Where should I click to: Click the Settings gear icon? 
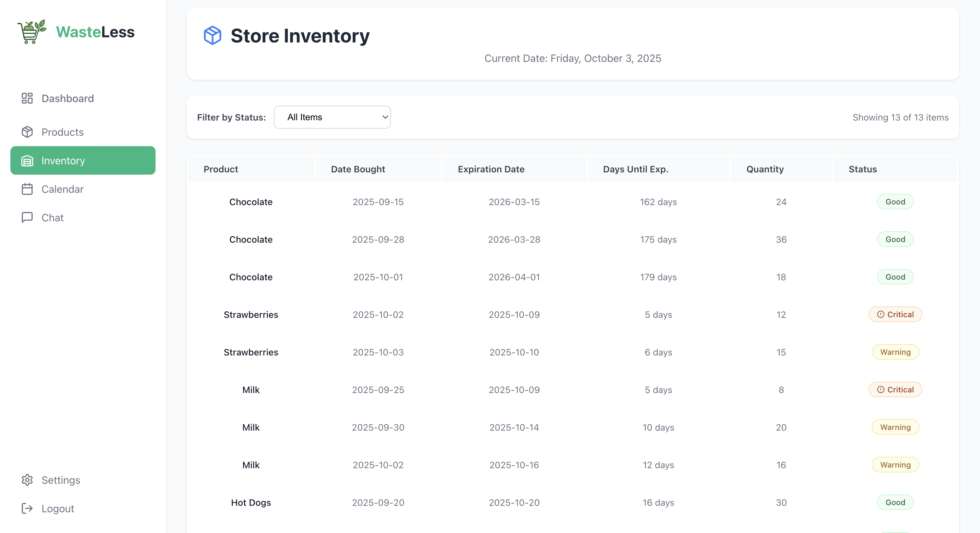click(27, 480)
